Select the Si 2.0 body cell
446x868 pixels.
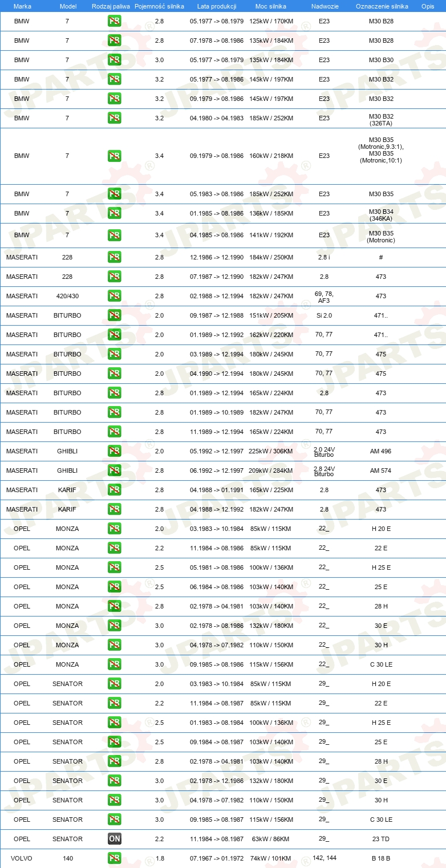(324, 315)
